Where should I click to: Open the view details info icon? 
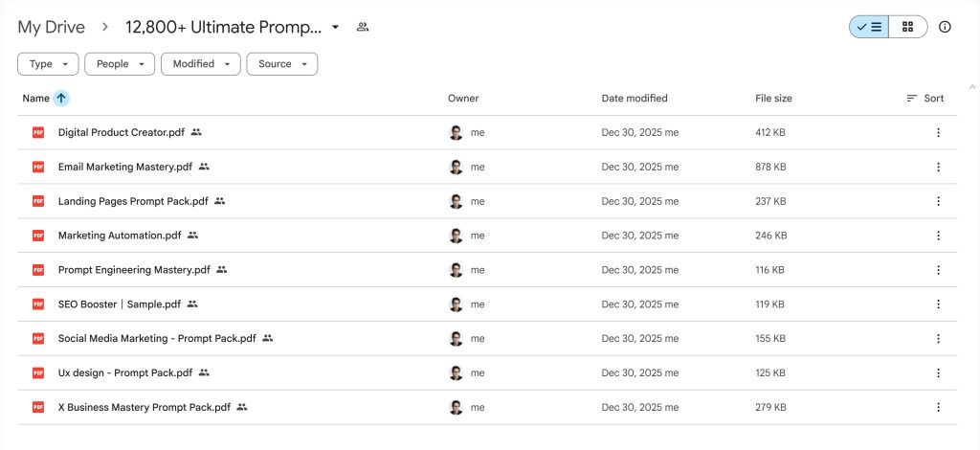pos(945,27)
